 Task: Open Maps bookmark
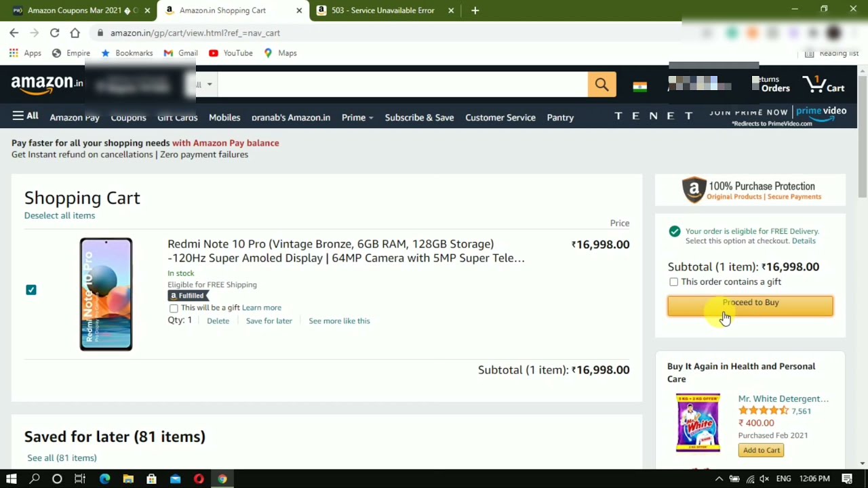pos(280,53)
